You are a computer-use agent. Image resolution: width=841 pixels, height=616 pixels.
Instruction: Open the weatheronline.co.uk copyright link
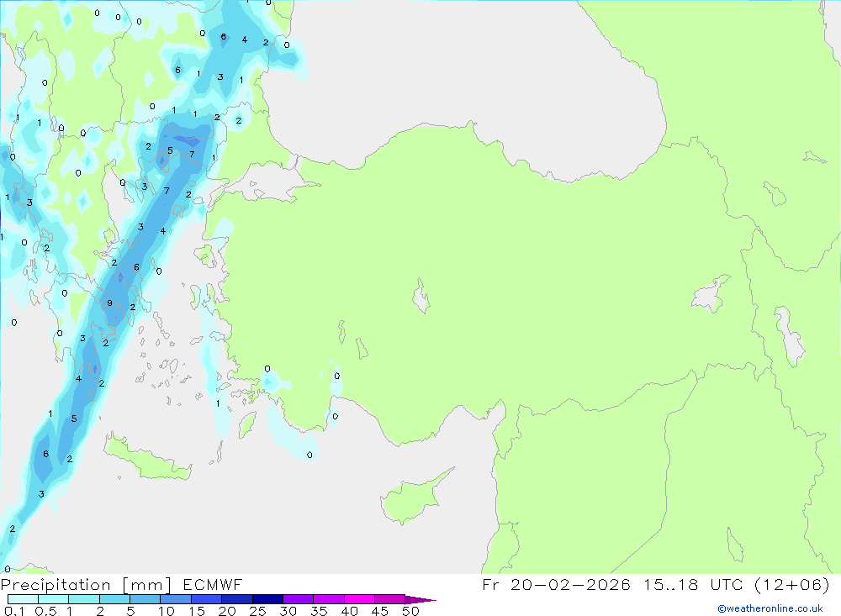pos(770,608)
